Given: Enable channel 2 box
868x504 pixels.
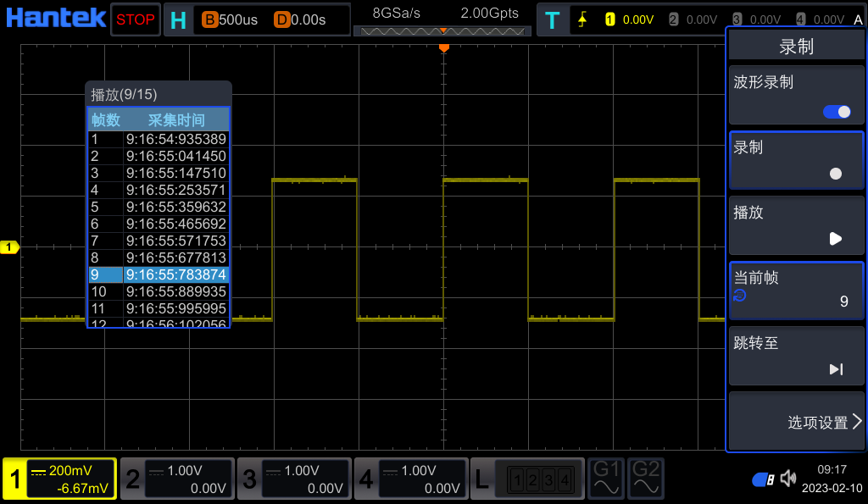Looking at the screenshot, I should tap(177, 479).
